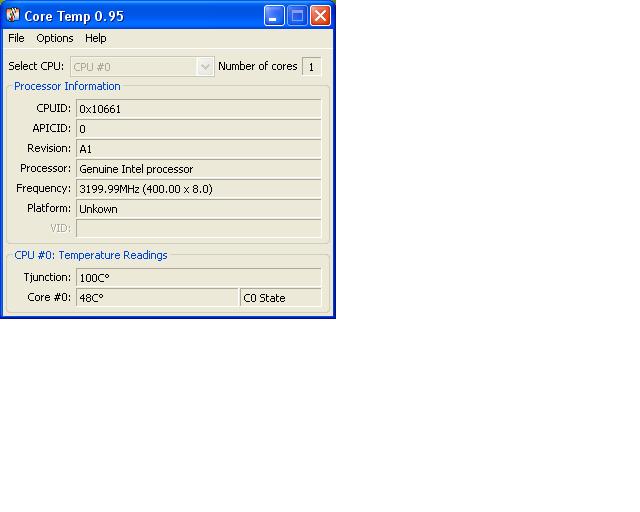Open the Help menu
Image resolution: width=640 pixels, height=512 pixels.
[96, 38]
